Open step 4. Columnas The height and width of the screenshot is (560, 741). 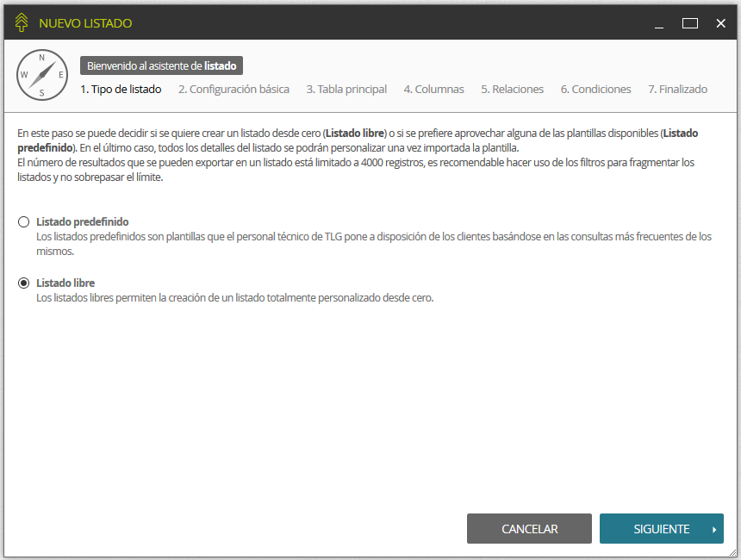[x=435, y=89]
